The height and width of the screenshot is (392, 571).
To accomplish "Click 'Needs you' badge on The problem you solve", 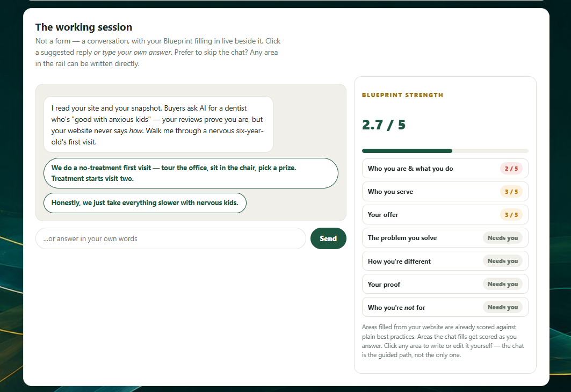I will click(x=503, y=238).
